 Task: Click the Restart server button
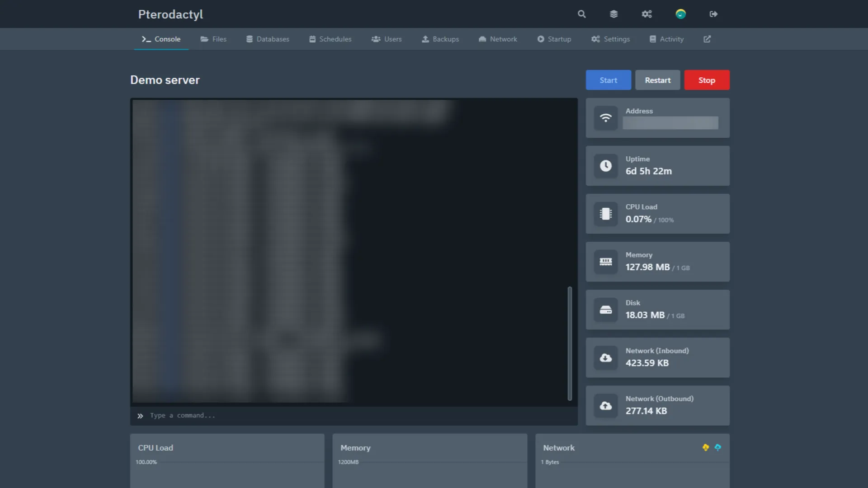click(658, 80)
